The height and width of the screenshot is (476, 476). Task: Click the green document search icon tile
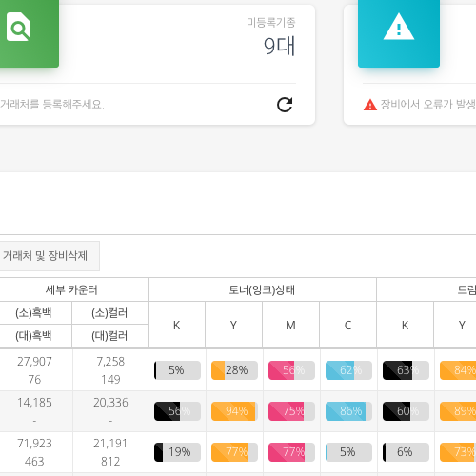[30, 33]
